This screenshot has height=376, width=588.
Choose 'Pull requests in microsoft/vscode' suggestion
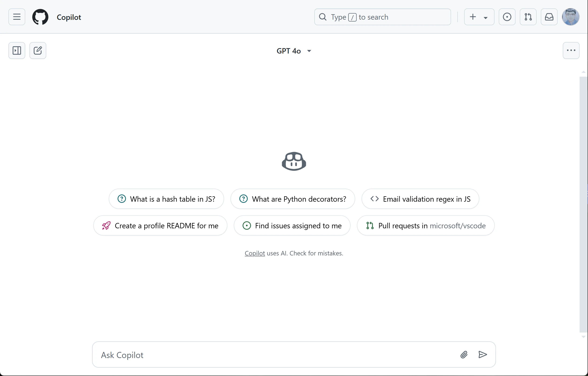(426, 225)
